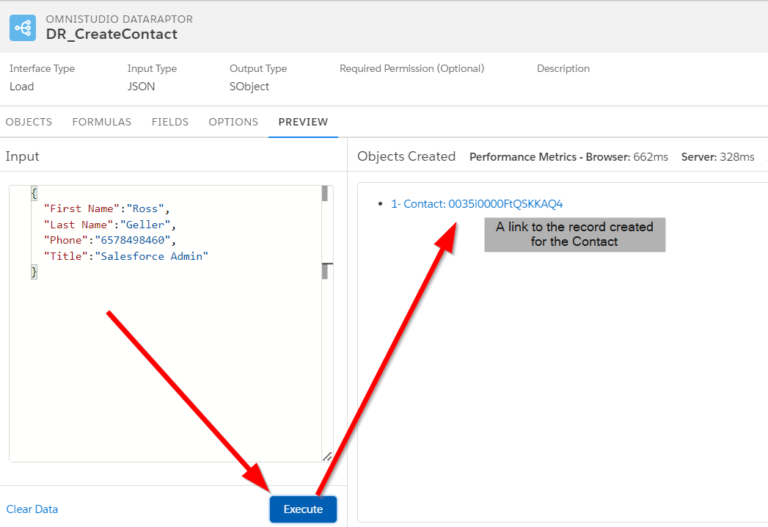Click the "Input" panel heading

click(22, 157)
